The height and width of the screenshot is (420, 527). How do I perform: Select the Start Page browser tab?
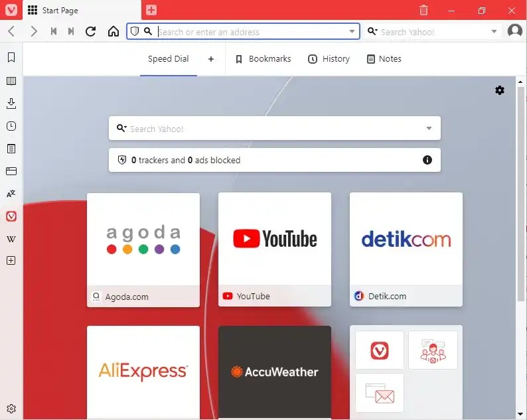click(82, 11)
